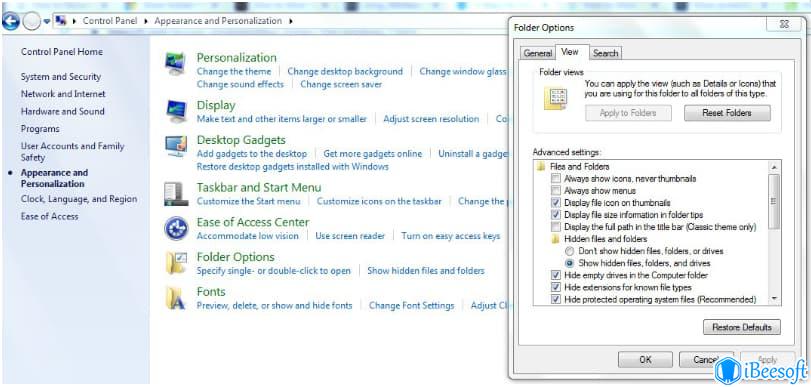Click the Control Panel address bar icon

click(x=61, y=21)
